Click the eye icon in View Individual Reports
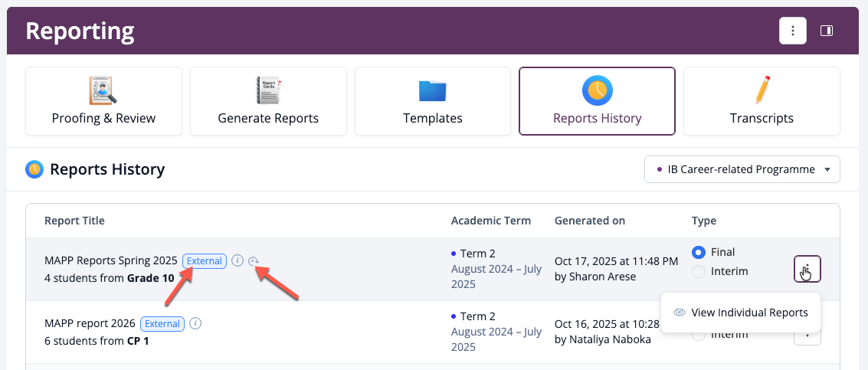The image size is (868, 370). (679, 313)
